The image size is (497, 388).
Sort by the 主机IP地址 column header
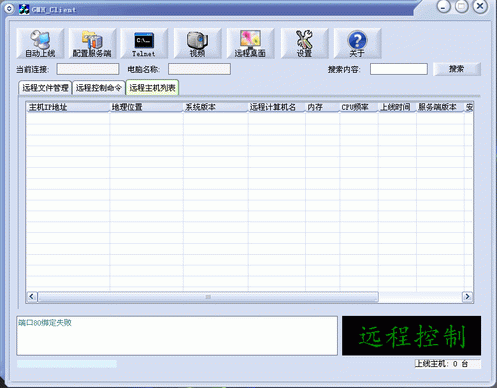coord(68,107)
